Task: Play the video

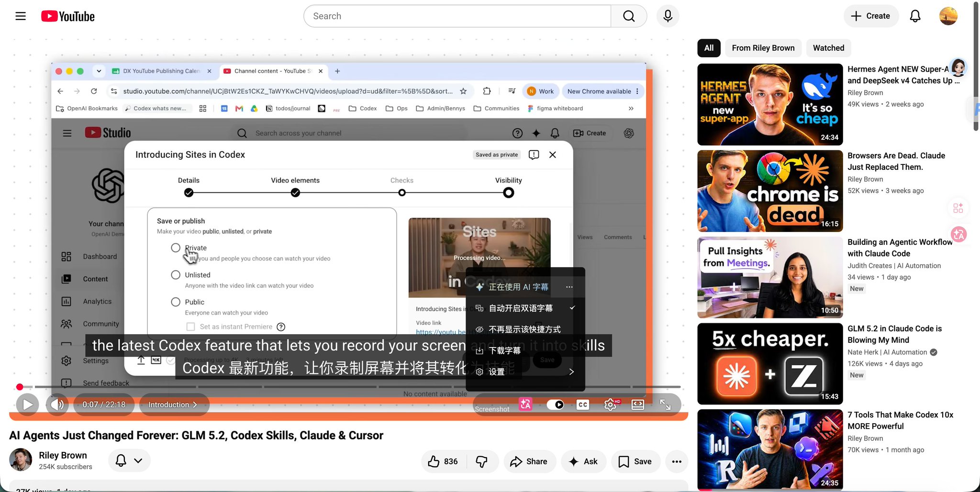Action: (28, 405)
